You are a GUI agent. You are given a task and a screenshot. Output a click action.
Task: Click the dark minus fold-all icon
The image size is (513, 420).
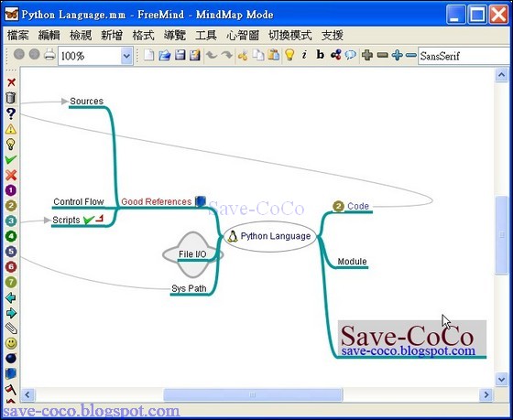pos(383,55)
